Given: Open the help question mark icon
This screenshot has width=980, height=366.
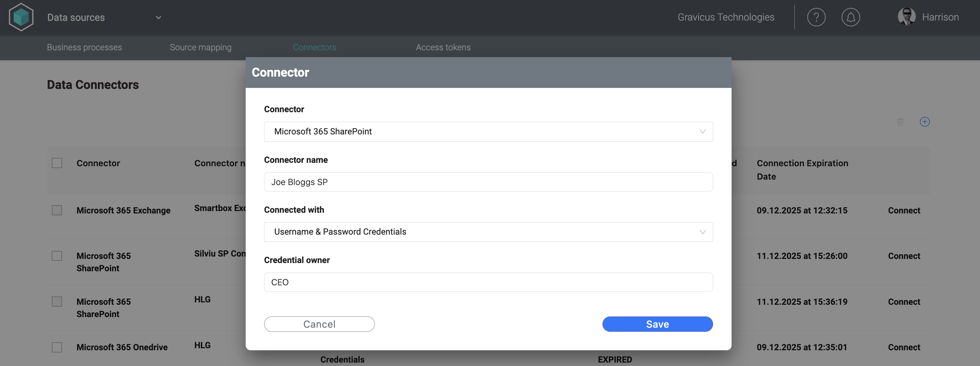Looking at the screenshot, I should [x=816, y=17].
